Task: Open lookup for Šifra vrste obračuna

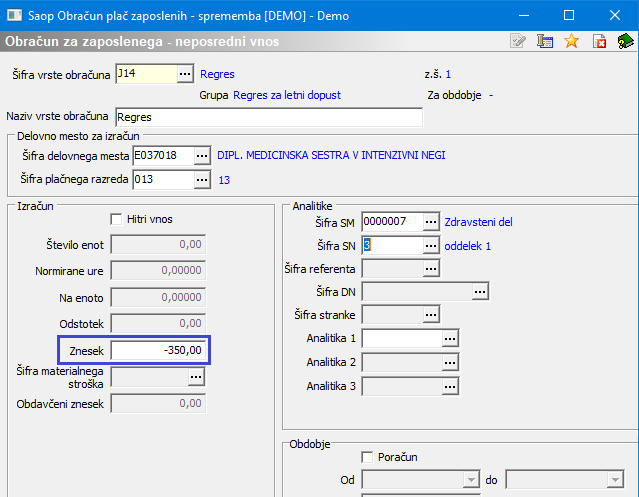Action: click(185, 74)
